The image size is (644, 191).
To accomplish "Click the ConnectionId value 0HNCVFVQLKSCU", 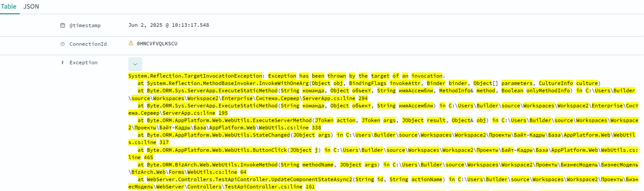I will 157,44.
